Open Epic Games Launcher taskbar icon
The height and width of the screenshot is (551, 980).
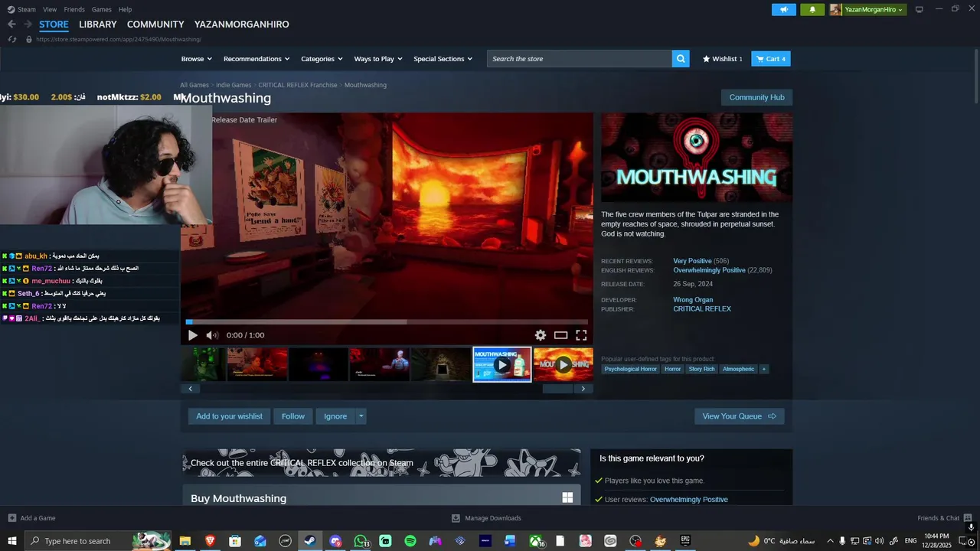click(x=685, y=541)
